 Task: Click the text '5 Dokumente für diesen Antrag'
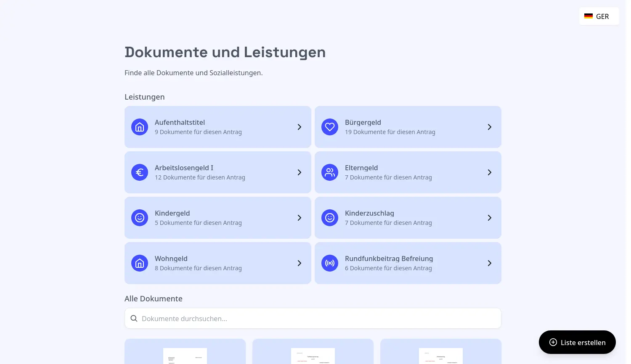pos(198,223)
